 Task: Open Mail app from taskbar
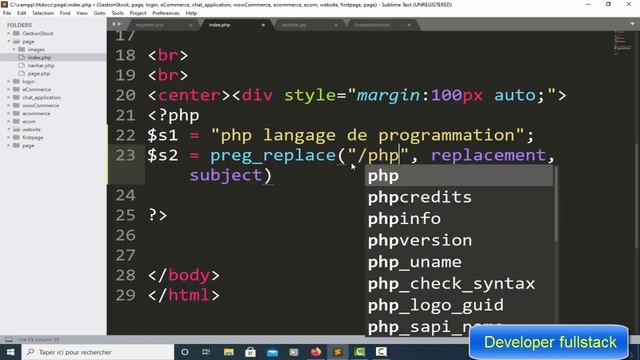coord(272,352)
